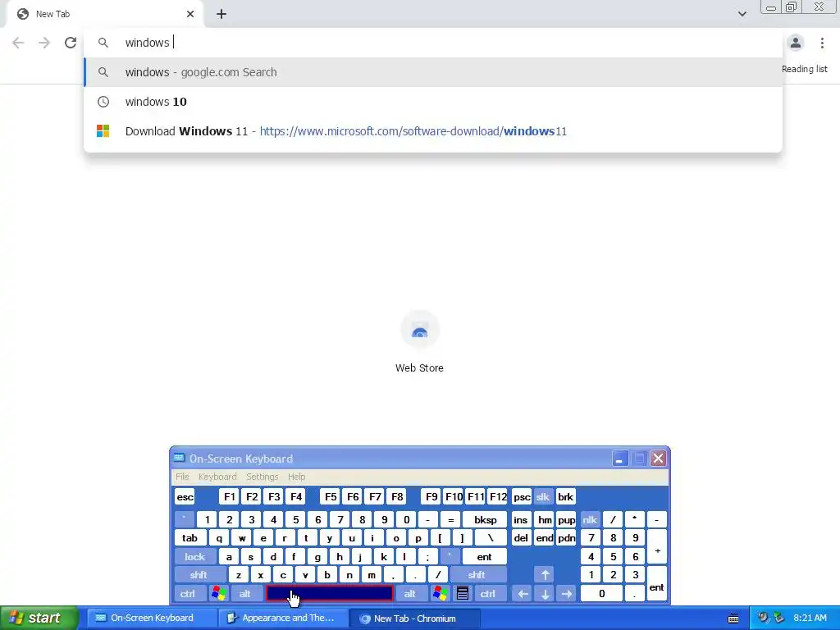Viewport: 840px width, 630px height.
Task: Click the right Windows logo key on keyboard
Action: [x=440, y=594]
